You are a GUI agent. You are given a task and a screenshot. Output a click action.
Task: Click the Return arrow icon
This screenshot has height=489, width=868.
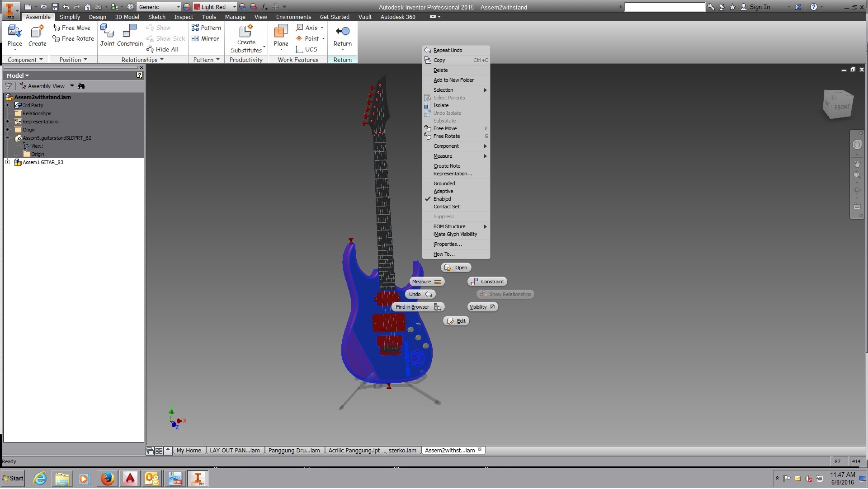(342, 31)
